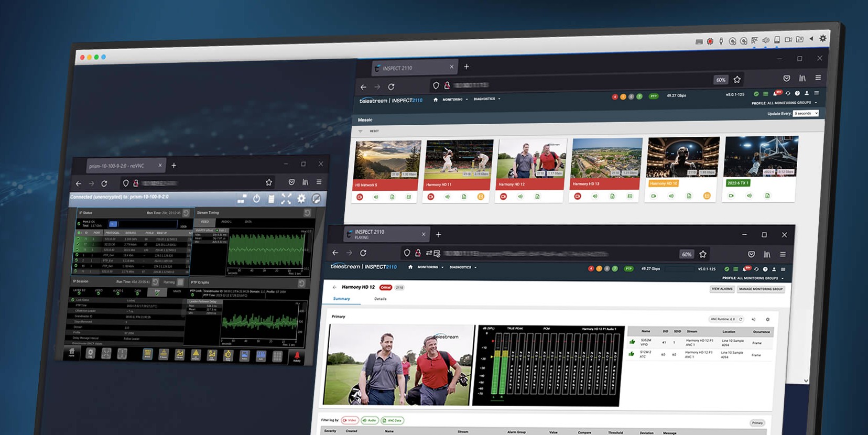
Task: Click the OS tray settings gear at top right
Action: pos(823,38)
